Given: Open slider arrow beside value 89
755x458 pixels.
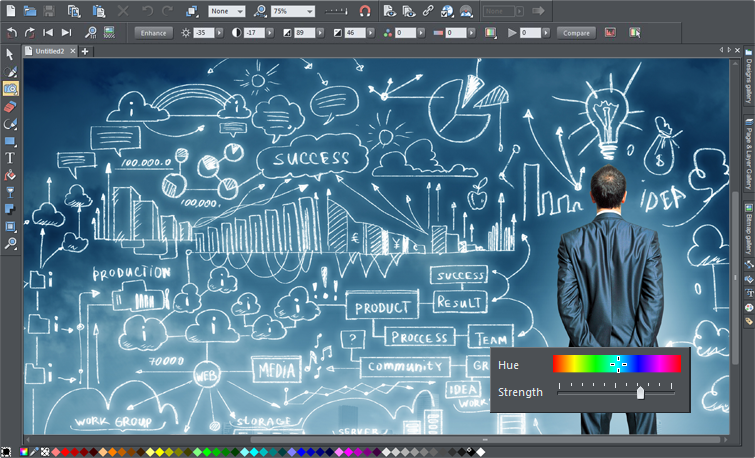Looking at the screenshot, I should coord(320,33).
